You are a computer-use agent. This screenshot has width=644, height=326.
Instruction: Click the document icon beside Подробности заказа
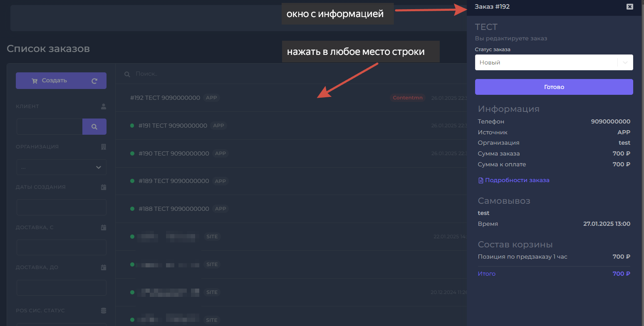coord(481,180)
